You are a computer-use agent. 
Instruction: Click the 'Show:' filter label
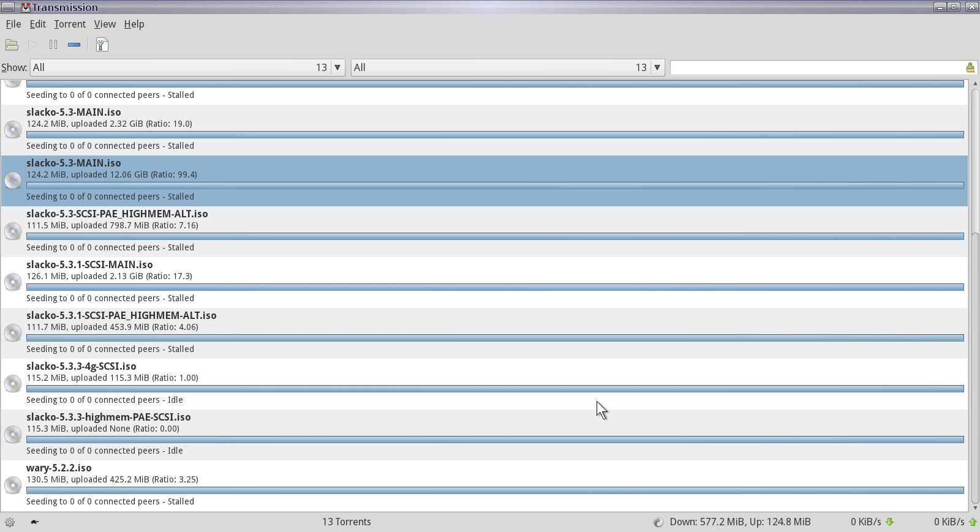(x=14, y=67)
